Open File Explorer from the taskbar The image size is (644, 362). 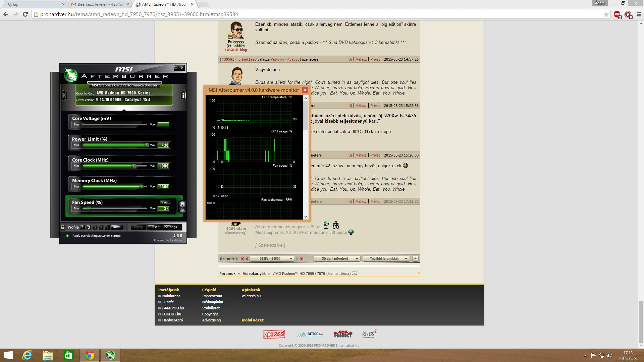point(48,355)
